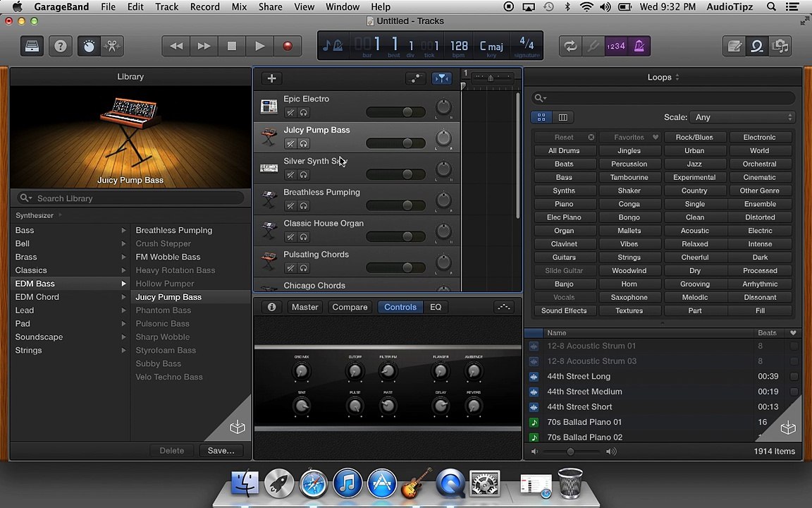Mute the Epic Electro track

[290, 112]
